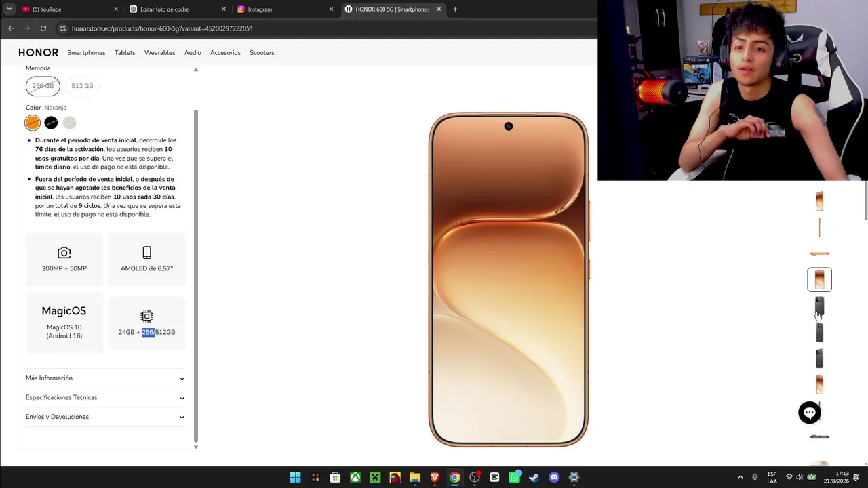Open Discord from the taskbar

[554, 477]
